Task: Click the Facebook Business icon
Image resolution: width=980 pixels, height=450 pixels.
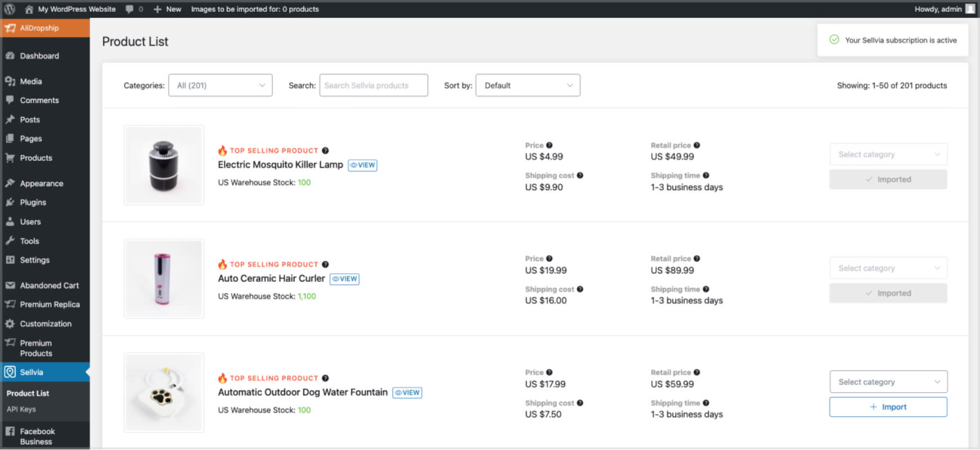Action: [10, 431]
